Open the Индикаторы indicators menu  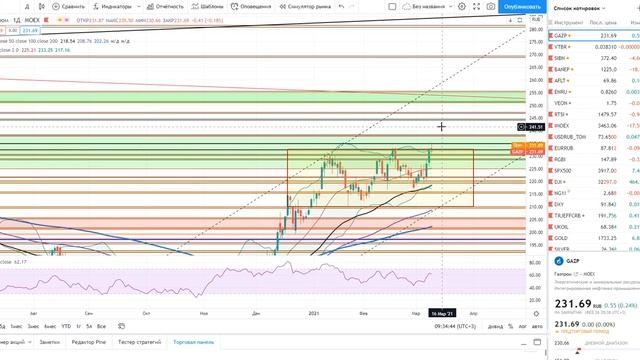112,7
